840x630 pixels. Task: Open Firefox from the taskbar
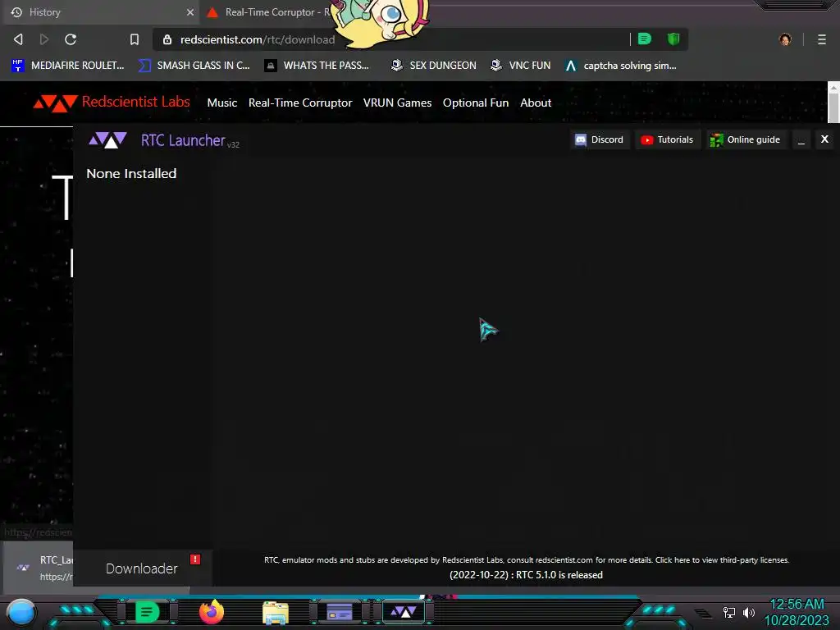[212, 612]
